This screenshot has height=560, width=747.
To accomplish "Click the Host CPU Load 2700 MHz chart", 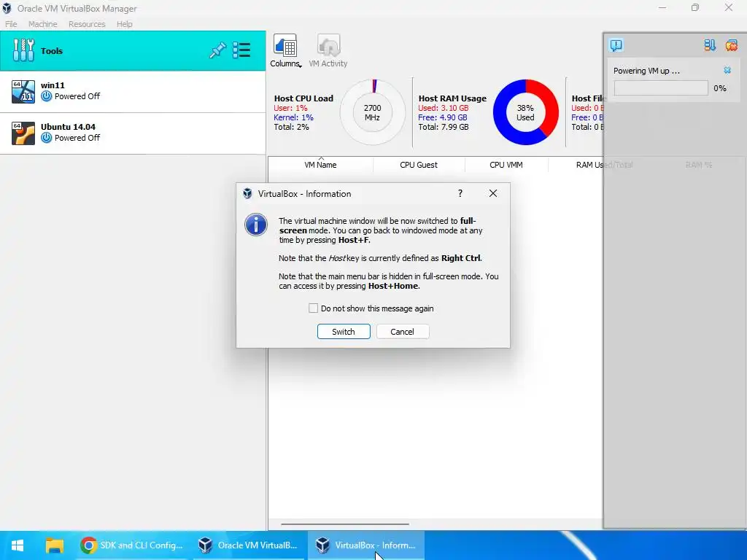I will pos(372,112).
